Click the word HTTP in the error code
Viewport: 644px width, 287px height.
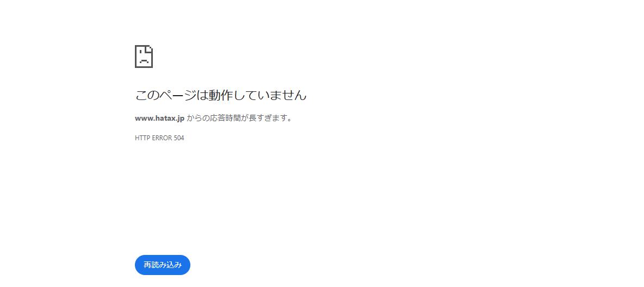[142, 138]
